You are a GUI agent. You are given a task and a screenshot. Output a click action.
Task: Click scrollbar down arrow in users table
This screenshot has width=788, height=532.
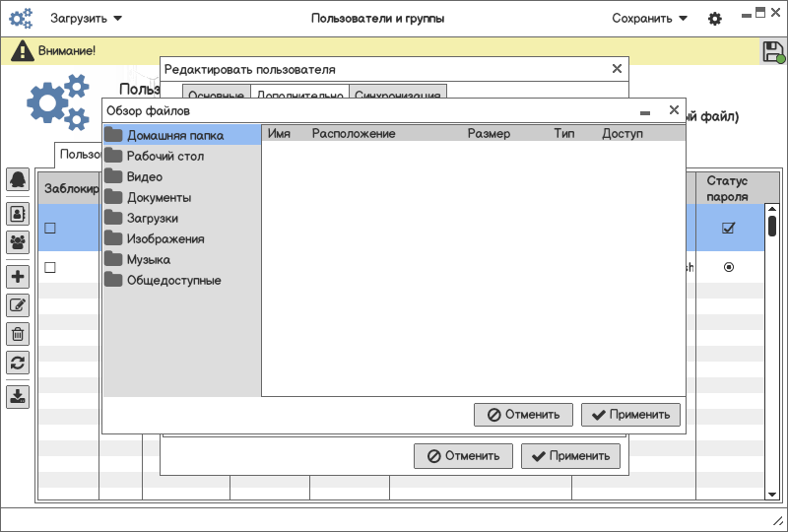[x=772, y=495]
